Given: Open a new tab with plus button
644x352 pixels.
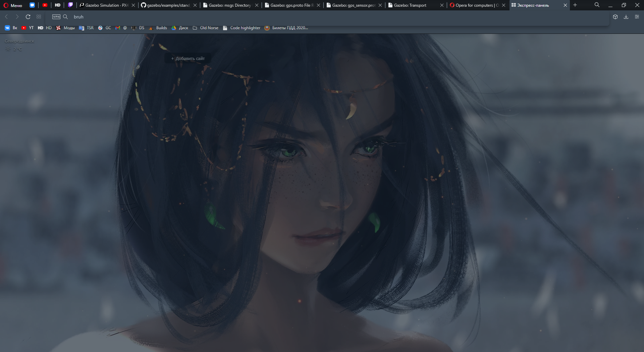Looking at the screenshot, I should pyautogui.click(x=575, y=5).
